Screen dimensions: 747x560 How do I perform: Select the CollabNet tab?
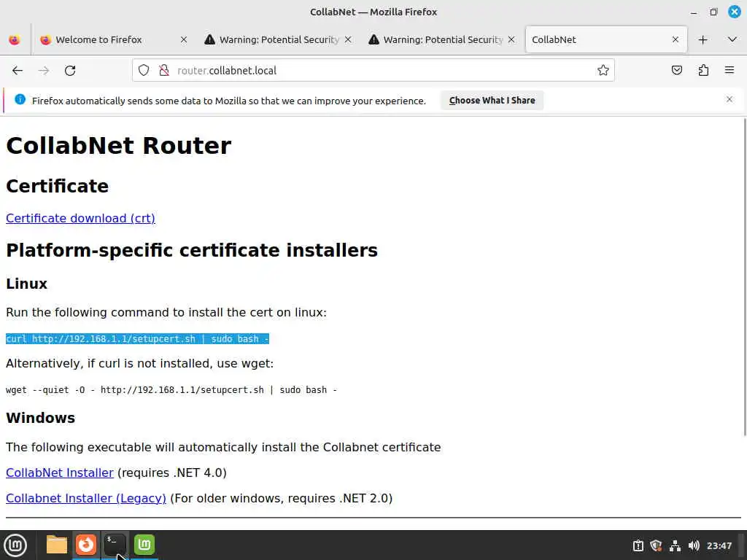(x=606, y=39)
